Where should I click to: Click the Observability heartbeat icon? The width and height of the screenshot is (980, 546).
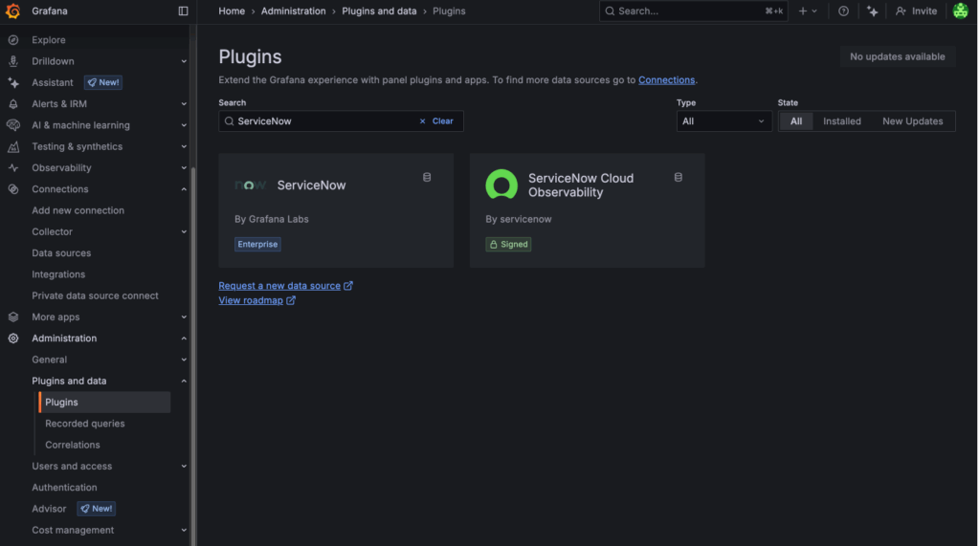(13, 167)
